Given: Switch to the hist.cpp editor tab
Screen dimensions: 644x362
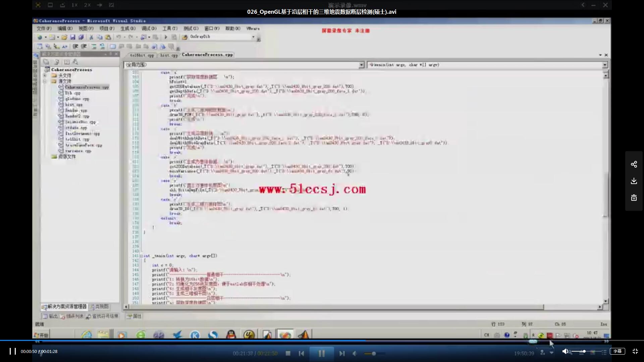Looking at the screenshot, I should (x=169, y=55).
